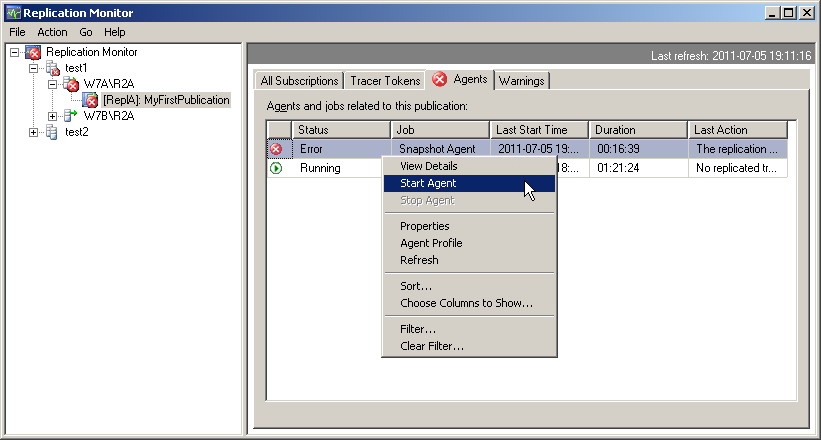The width and height of the screenshot is (821, 440).
Task: Select the test1 tree item
Action: coord(76,68)
